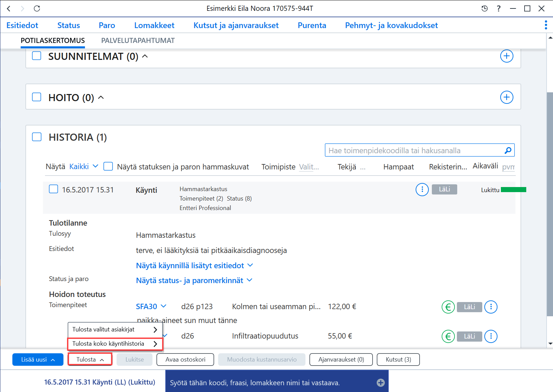Click the forward navigation arrow
The image size is (553, 392).
tap(22, 8)
